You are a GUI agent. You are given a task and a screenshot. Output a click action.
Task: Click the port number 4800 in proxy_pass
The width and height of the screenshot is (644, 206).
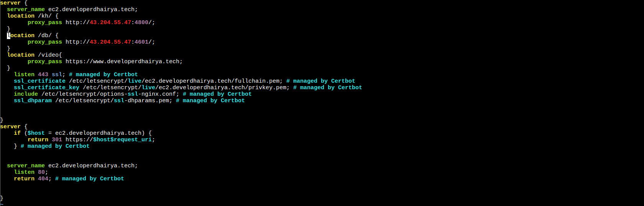pyautogui.click(x=141, y=22)
